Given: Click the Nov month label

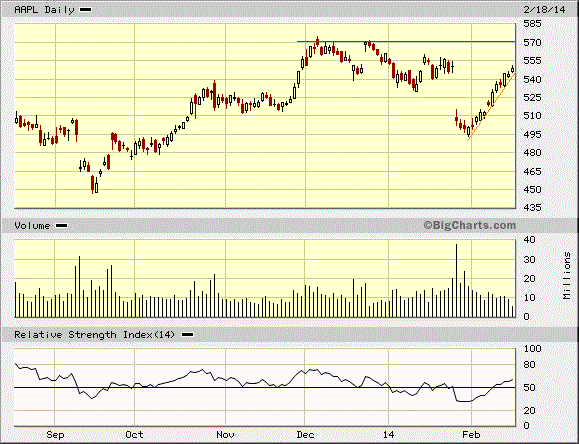Looking at the screenshot, I should pyautogui.click(x=225, y=435).
